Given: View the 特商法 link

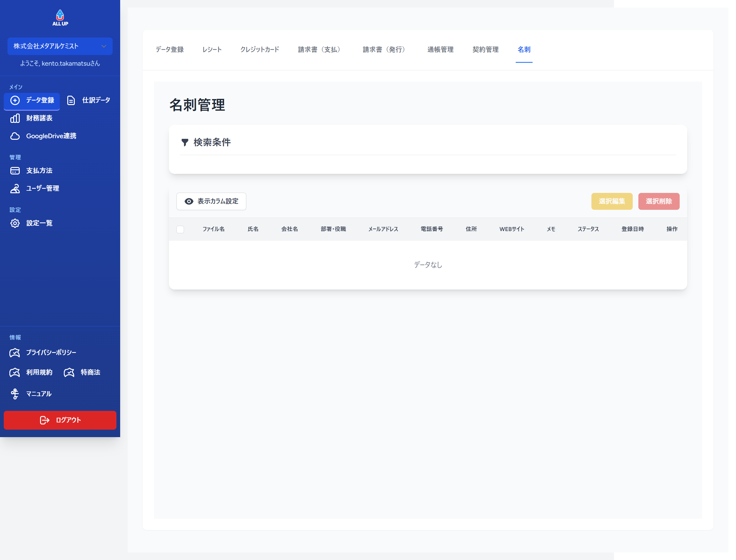Looking at the screenshot, I should click(x=82, y=372).
